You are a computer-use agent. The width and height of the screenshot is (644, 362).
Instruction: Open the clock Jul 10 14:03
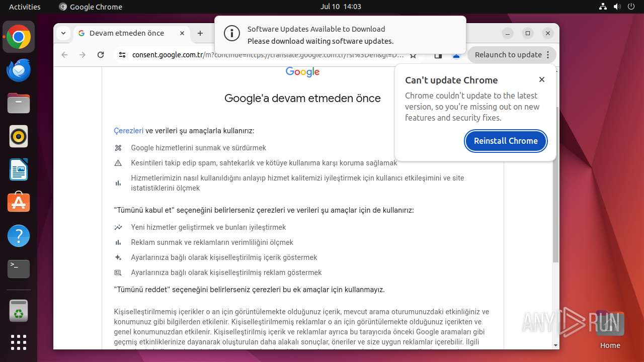pyautogui.click(x=341, y=7)
